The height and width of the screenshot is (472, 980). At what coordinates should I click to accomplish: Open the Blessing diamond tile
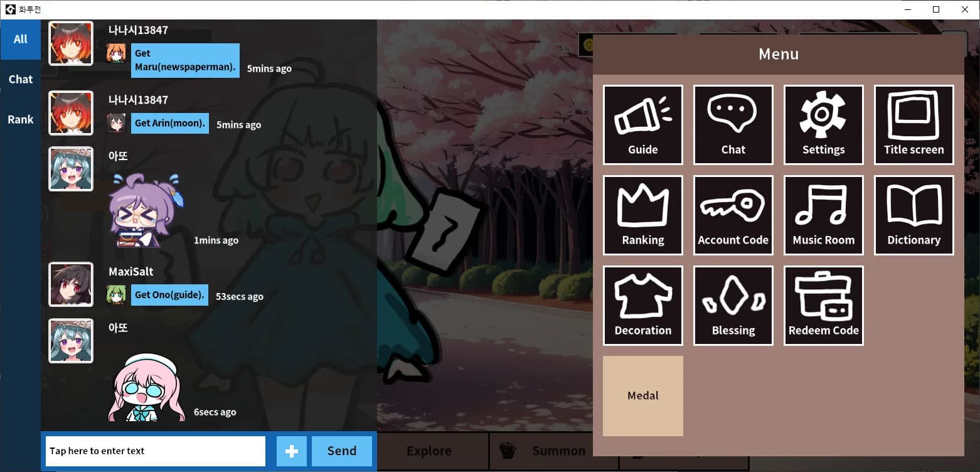(733, 306)
